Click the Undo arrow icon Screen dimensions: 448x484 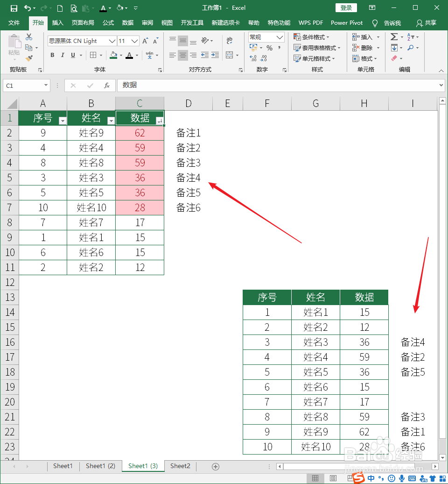point(27,8)
